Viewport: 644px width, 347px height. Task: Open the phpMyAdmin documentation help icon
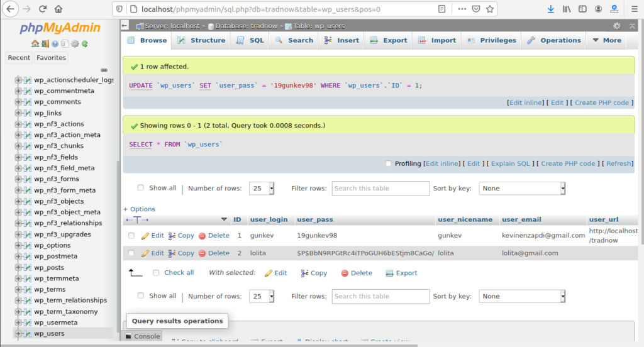point(55,43)
